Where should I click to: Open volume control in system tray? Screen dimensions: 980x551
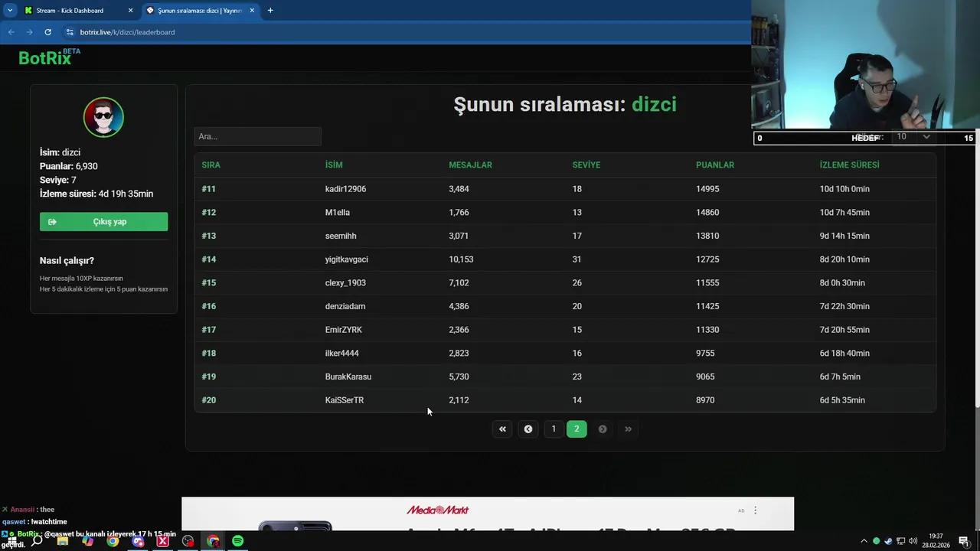tap(913, 541)
